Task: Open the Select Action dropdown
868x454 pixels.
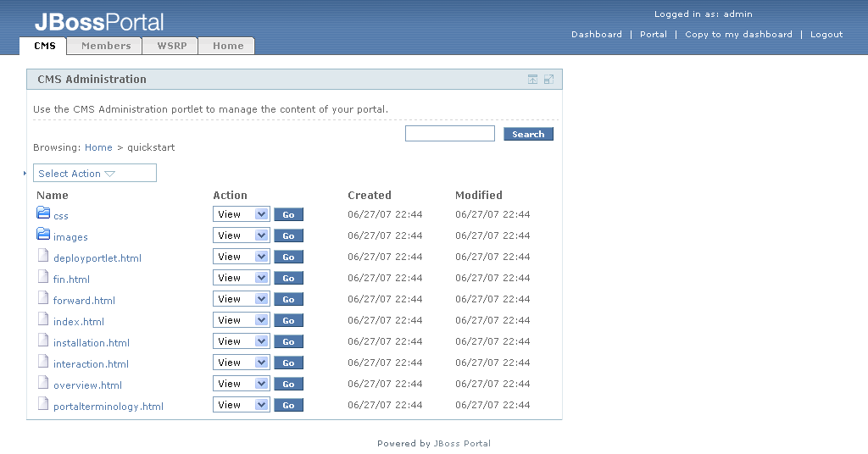Action: pos(94,174)
